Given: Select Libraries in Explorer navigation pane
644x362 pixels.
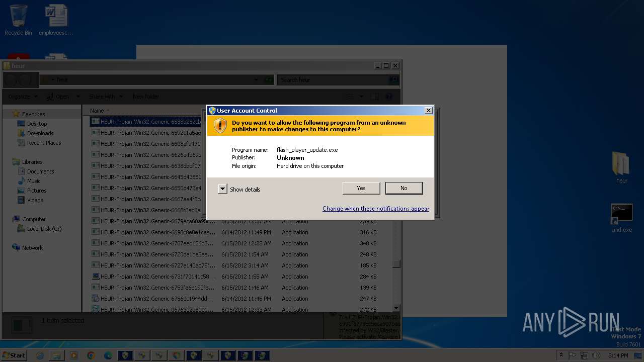Looking at the screenshot, I should 32,162.
